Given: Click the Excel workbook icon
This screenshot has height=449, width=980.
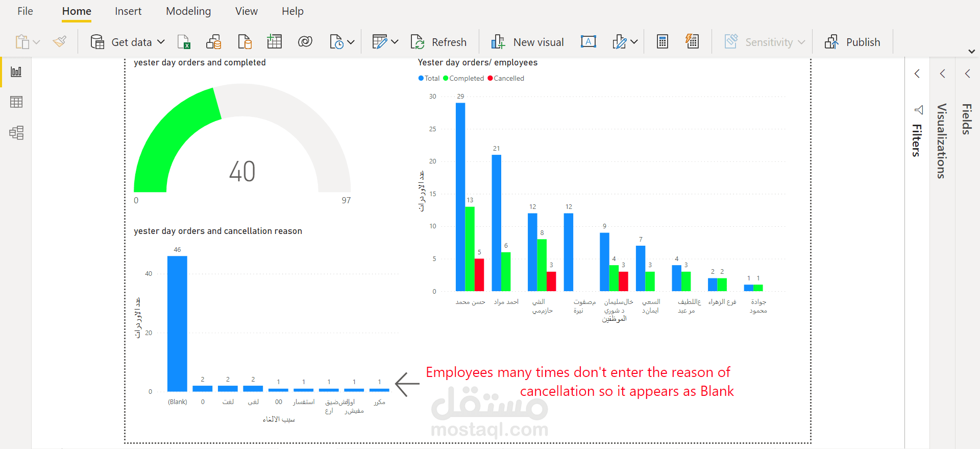Looking at the screenshot, I should coord(184,42).
